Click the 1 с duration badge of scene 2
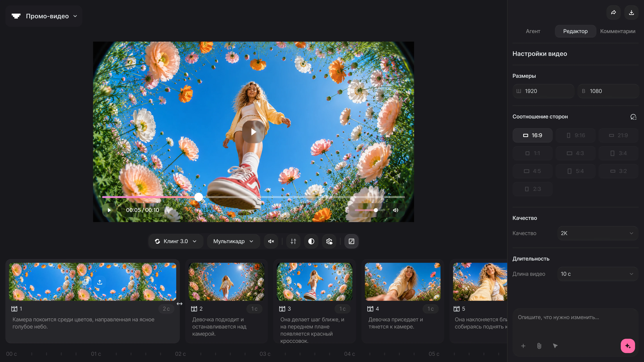The image size is (644, 362). click(x=254, y=309)
